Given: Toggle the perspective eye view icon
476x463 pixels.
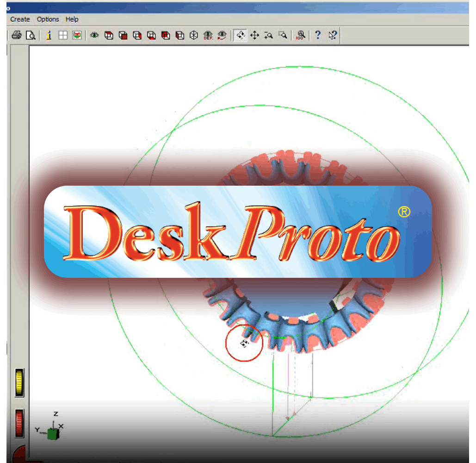Looking at the screenshot, I should pyautogui.click(x=93, y=35).
